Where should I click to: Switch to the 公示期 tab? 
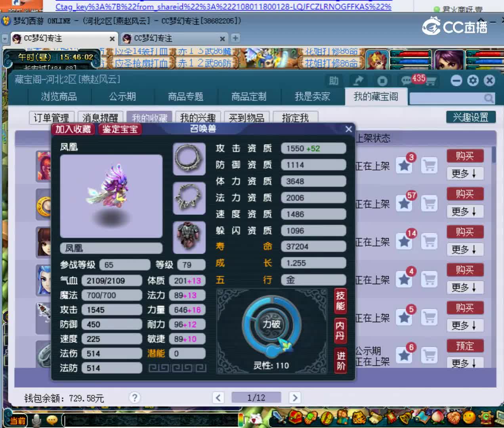coord(122,97)
